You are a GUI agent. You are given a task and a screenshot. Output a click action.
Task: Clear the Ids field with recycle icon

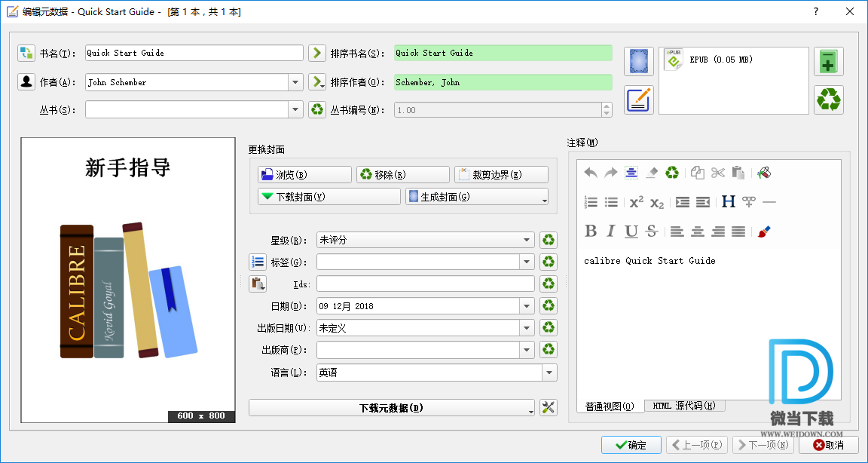[x=548, y=284]
